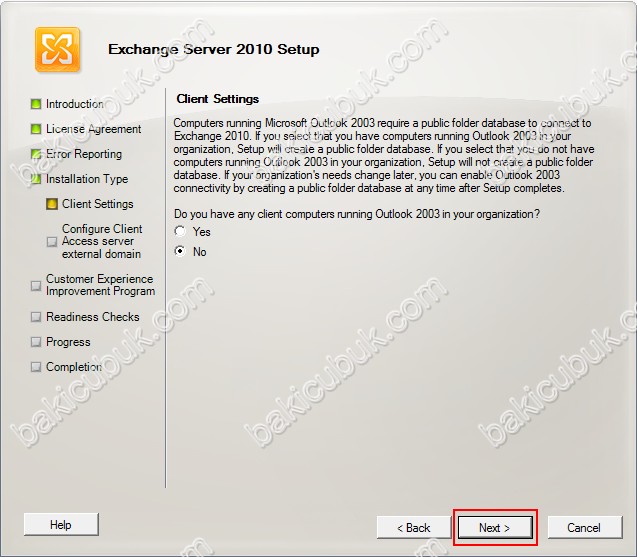637x557 pixels.
Task: Click the gray Configure Client Access step indicator
Action: click(x=52, y=242)
